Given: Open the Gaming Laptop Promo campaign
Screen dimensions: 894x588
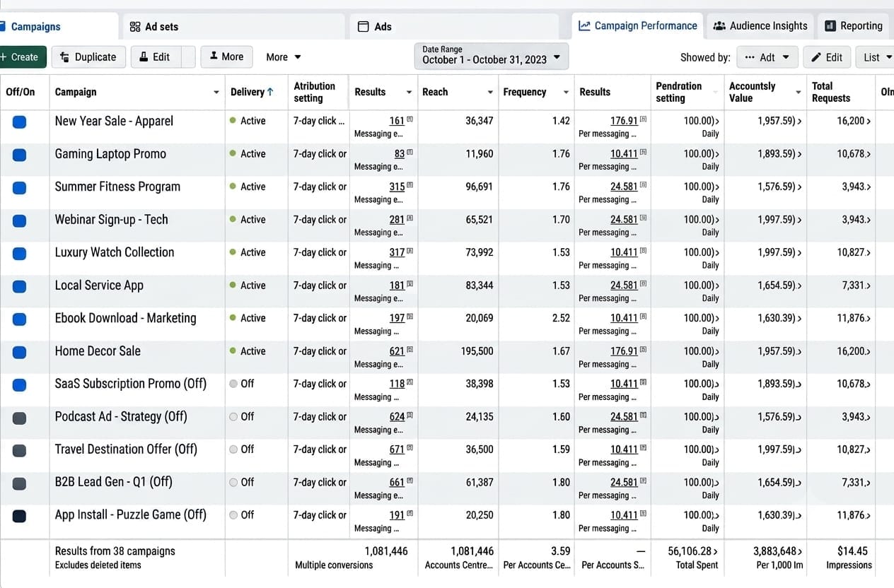Looking at the screenshot, I should [110, 154].
